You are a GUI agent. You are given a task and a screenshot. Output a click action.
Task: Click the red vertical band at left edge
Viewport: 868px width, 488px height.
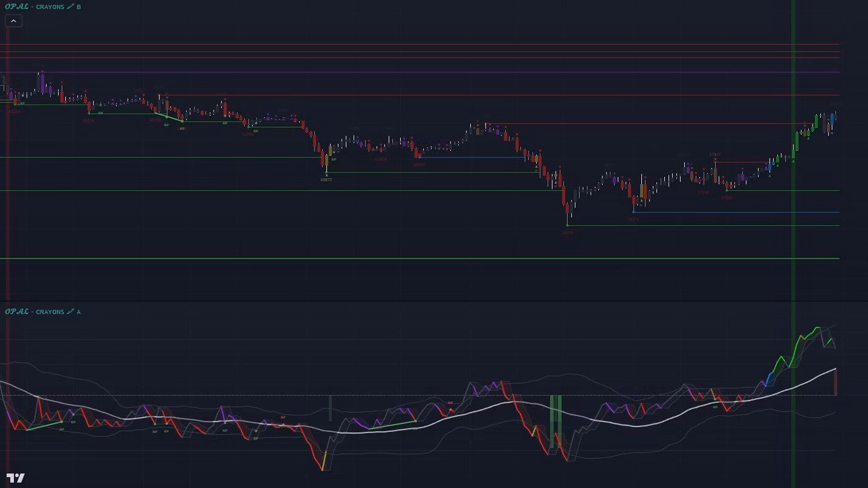click(7, 181)
